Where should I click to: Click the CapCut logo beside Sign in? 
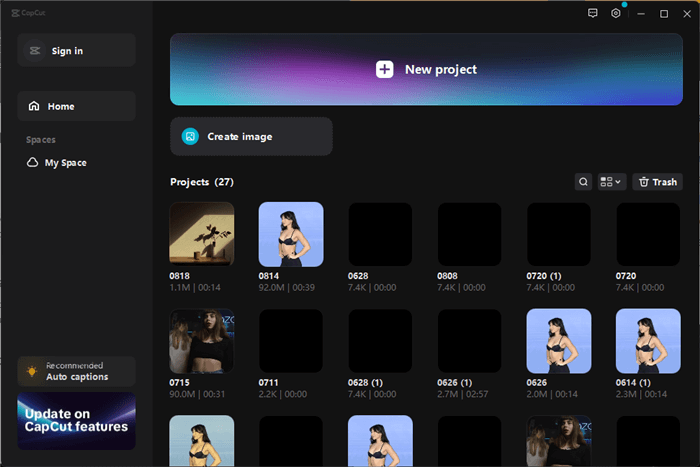35,51
